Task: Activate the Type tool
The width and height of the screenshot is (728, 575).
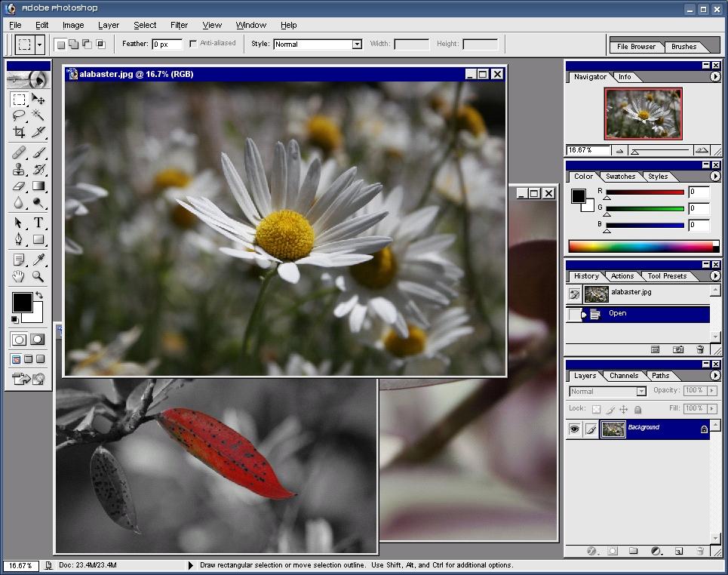Action: point(38,223)
